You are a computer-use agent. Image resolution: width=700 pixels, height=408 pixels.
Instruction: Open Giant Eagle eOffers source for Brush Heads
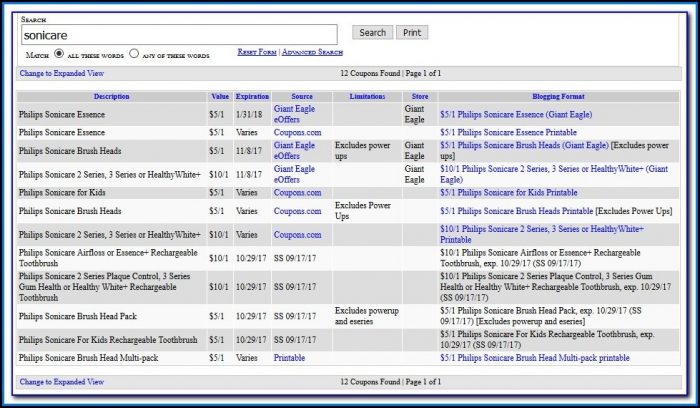294,151
